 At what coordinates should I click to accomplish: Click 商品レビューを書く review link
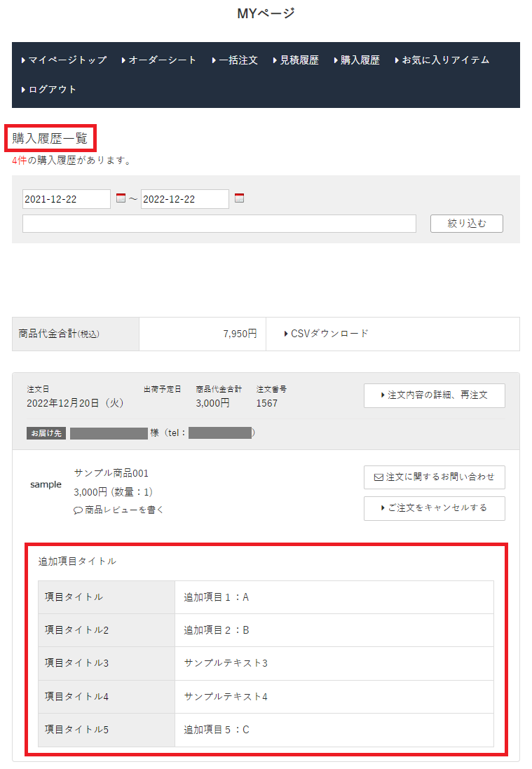tap(119, 510)
